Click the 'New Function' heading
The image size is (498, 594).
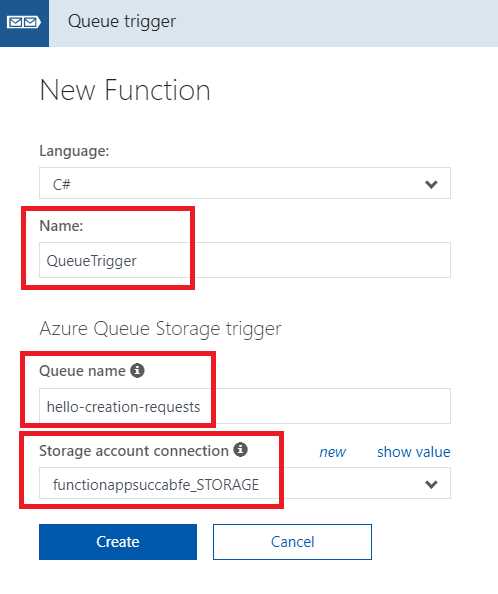click(x=125, y=91)
